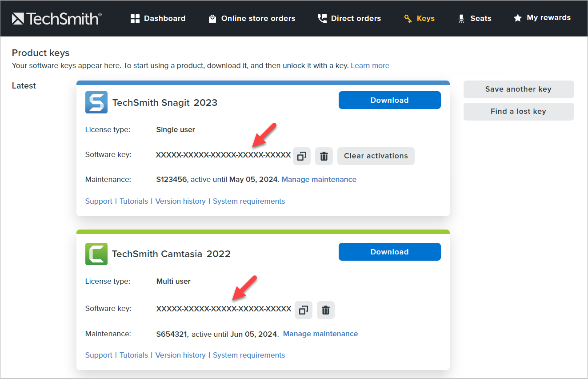Delete the Snagit 2023 software key

(x=324, y=156)
